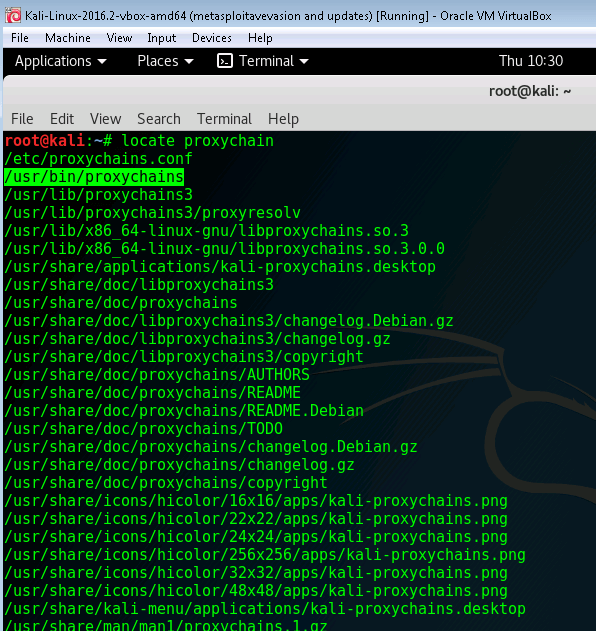Open the Terminal menu in terminal menubar
Viewport: 596px width, 631px height.
click(x=224, y=119)
